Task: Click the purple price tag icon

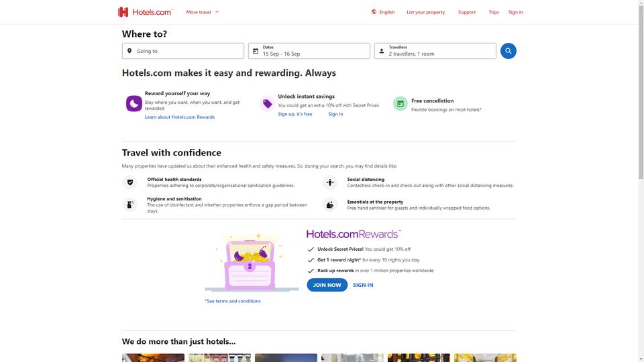Action: 268,103
